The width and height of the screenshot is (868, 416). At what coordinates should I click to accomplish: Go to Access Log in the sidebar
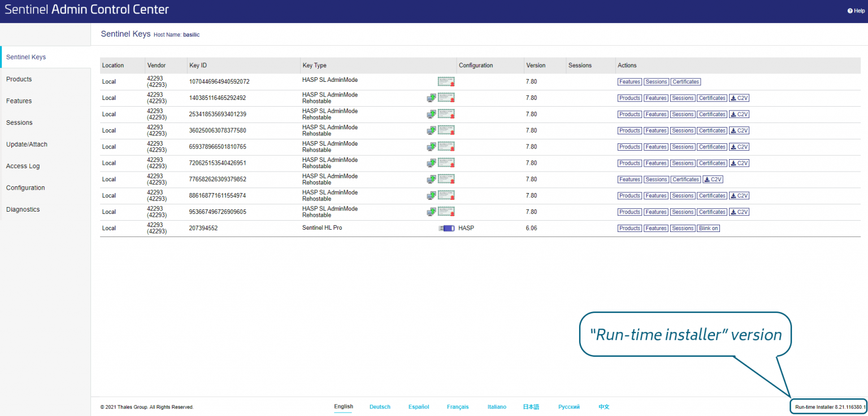pyautogui.click(x=23, y=166)
